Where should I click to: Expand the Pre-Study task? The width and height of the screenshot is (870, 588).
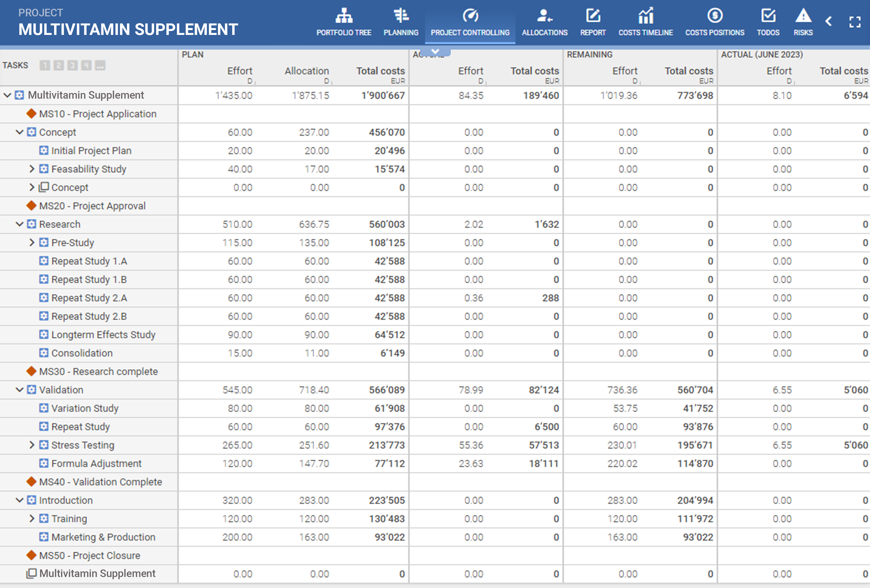tap(32, 242)
